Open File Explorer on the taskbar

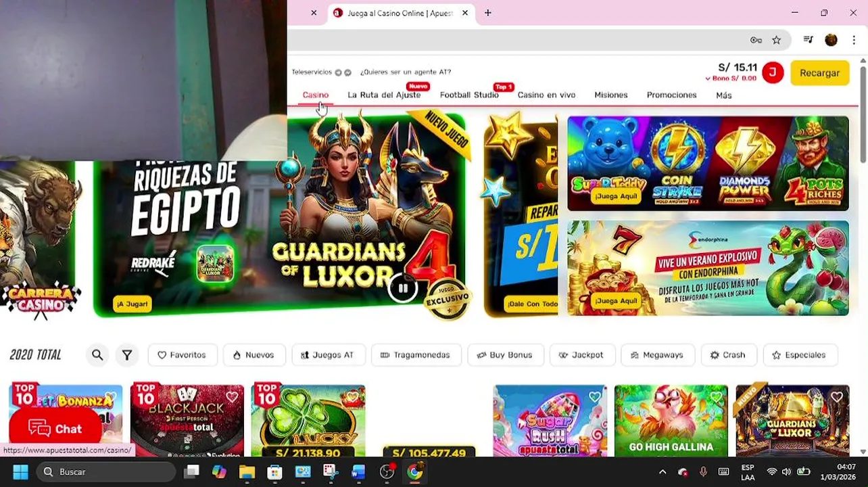coord(247,472)
